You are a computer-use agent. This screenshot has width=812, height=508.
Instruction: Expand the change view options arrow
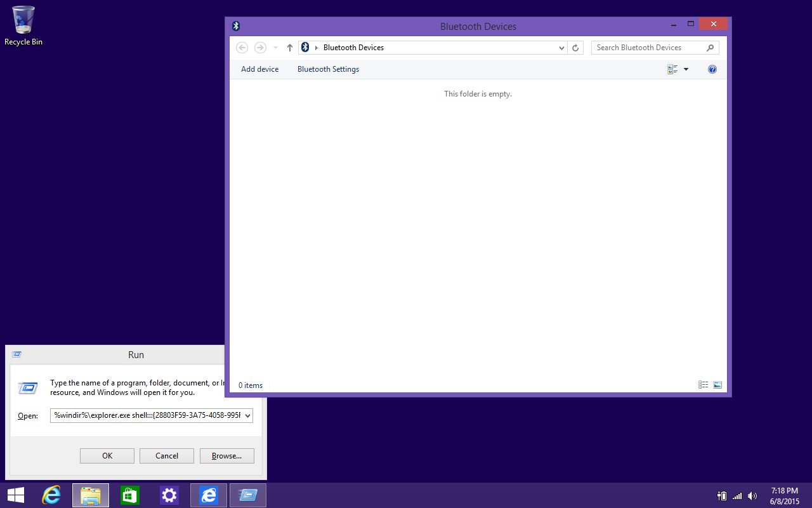pyautogui.click(x=686, y=69)
